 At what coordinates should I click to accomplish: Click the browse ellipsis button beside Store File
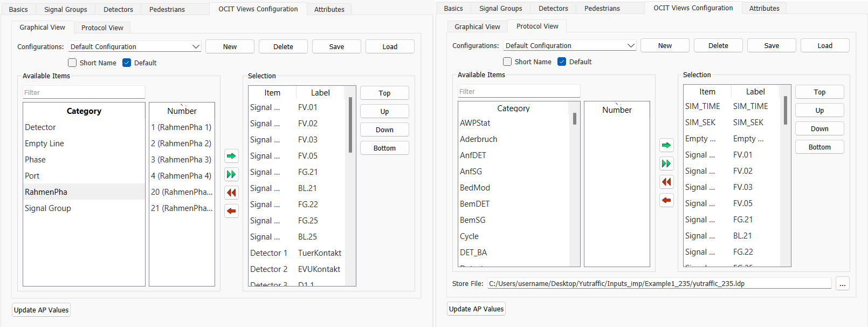[x=843, y=284]
